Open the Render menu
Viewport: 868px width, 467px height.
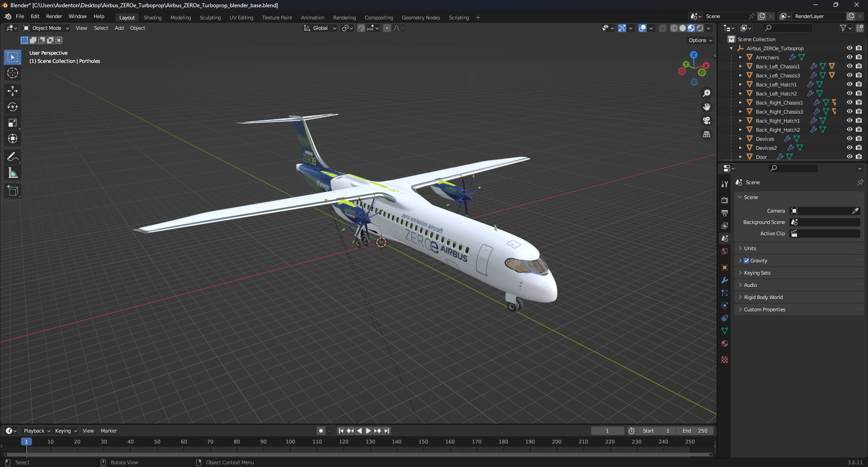pyautogui.click(x=54, y=16)
